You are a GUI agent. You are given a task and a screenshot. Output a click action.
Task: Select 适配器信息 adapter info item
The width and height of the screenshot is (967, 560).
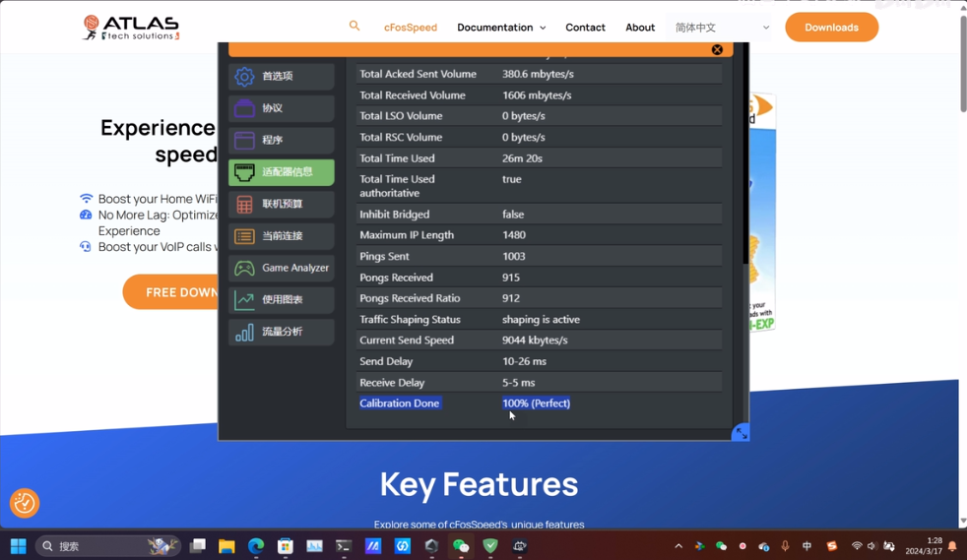tap(282, 172)
